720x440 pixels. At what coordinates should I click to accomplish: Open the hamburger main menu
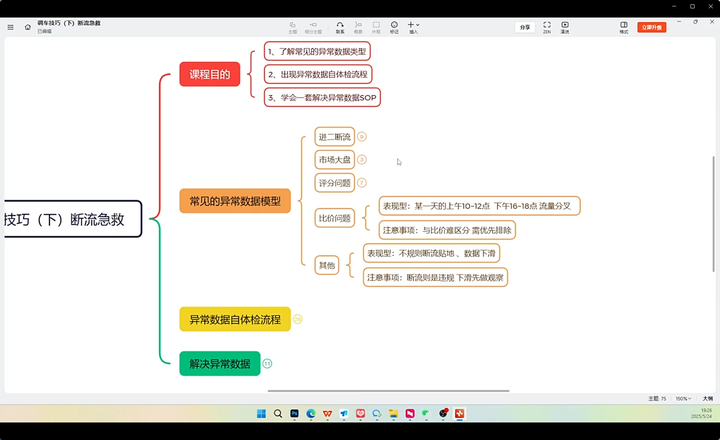tap(10, 28)
